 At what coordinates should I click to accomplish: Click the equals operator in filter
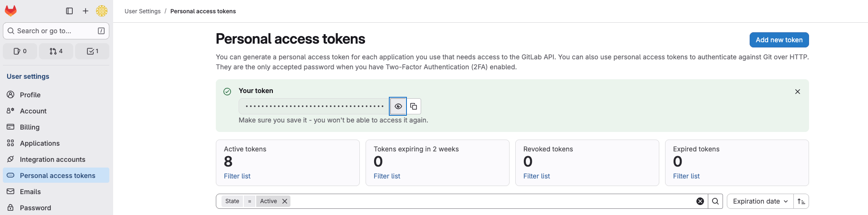coord(250,201)
